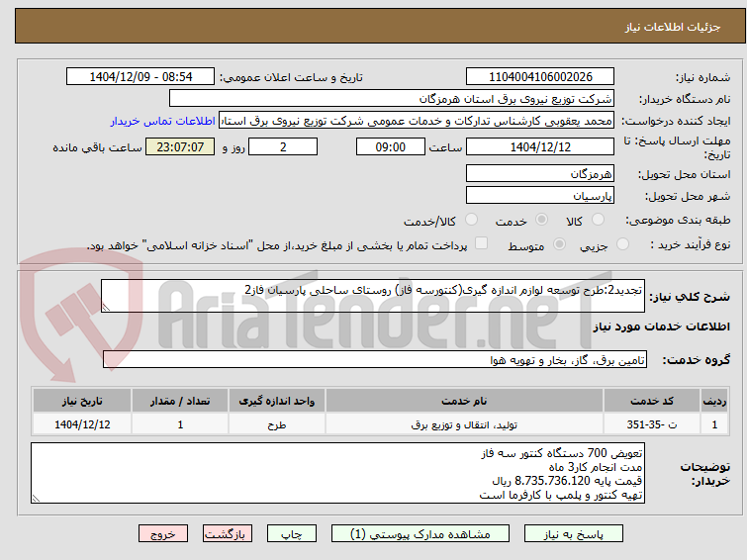Click the buyer notes textarea
Screen dimensions: 747x560
(x=337, y=473)
